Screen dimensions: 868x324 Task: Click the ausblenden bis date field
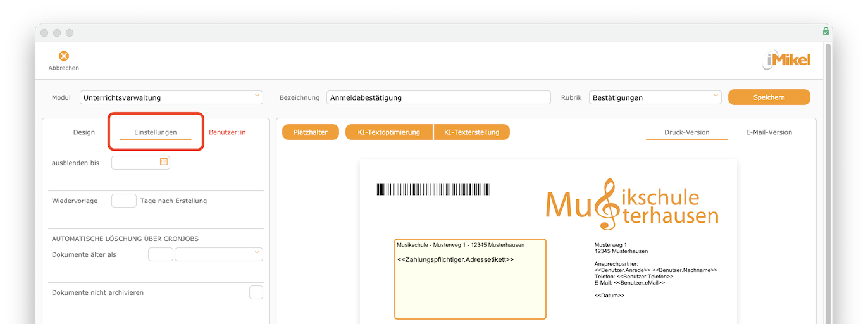(140, 163)
